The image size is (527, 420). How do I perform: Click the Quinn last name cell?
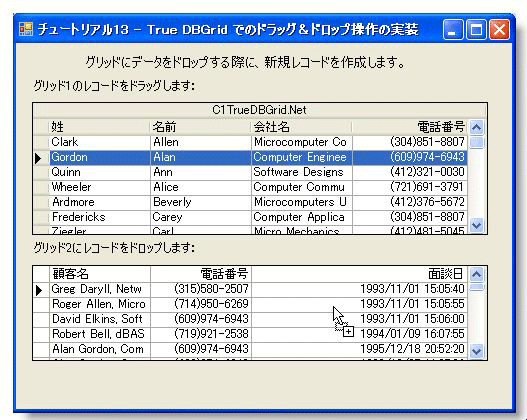100,172
